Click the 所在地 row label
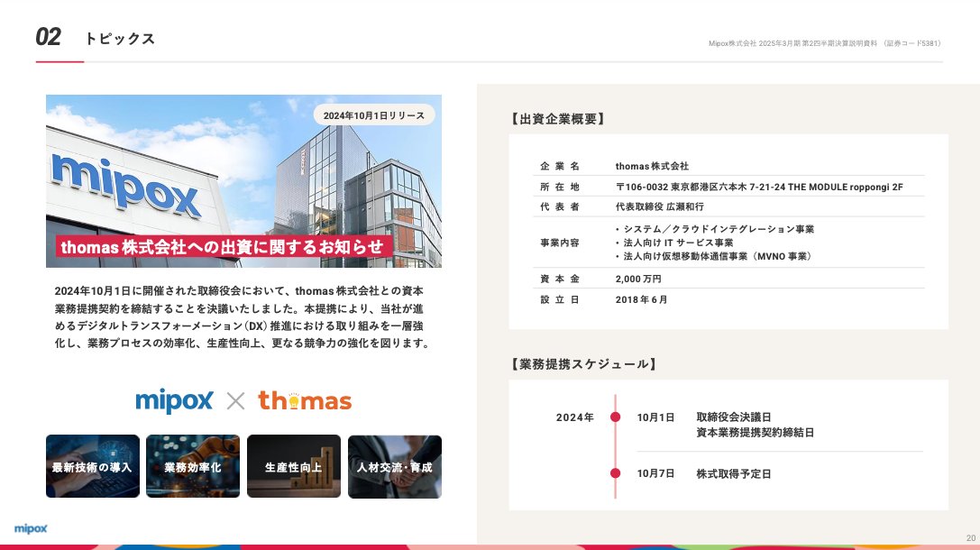980x550 pixels. [x=560, y=187]
